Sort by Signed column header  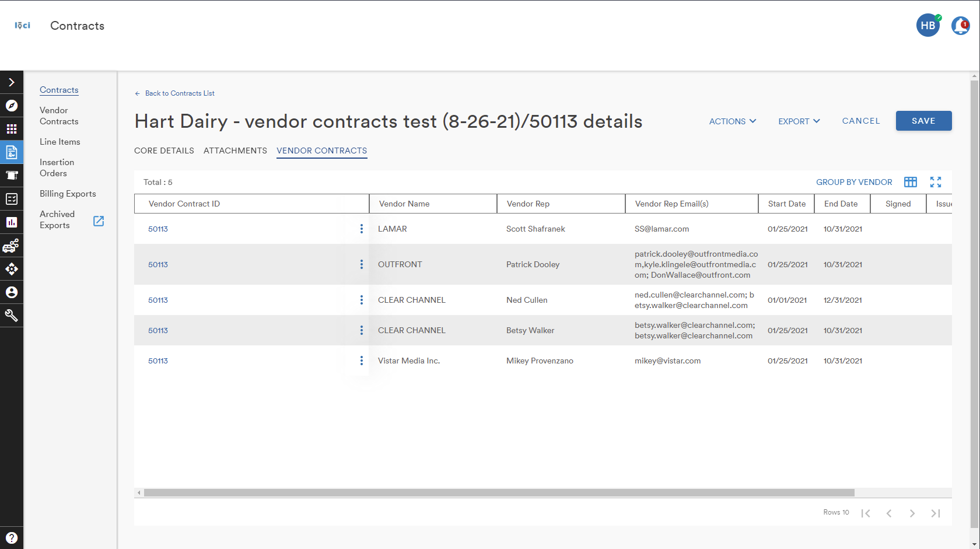[x=898, y=204]
